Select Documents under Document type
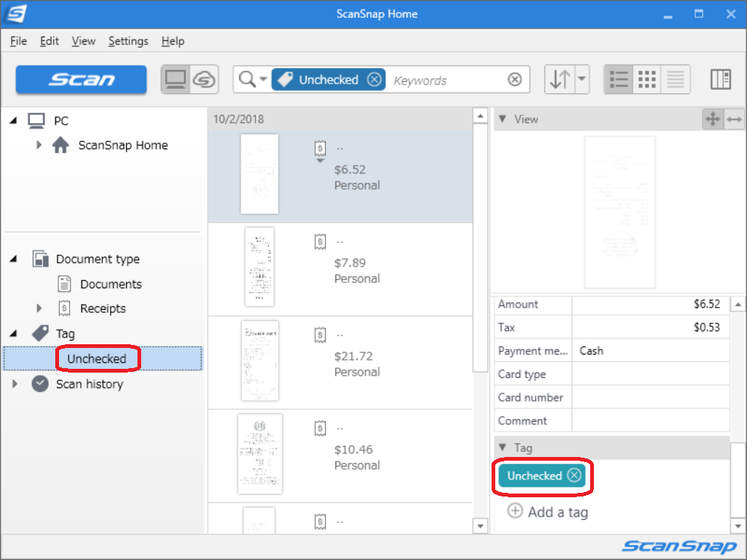The width and height of the screenshot is (747, 560). [111, 284]
